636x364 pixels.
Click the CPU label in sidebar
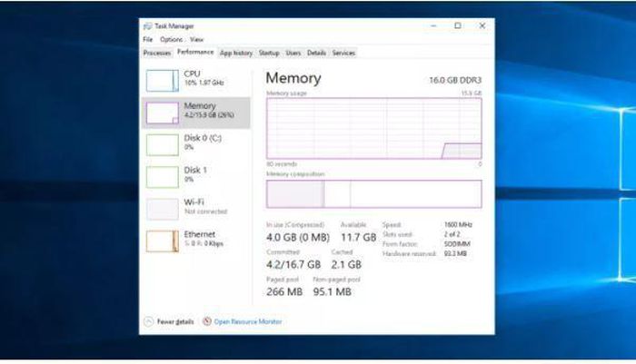click(192, 74)
